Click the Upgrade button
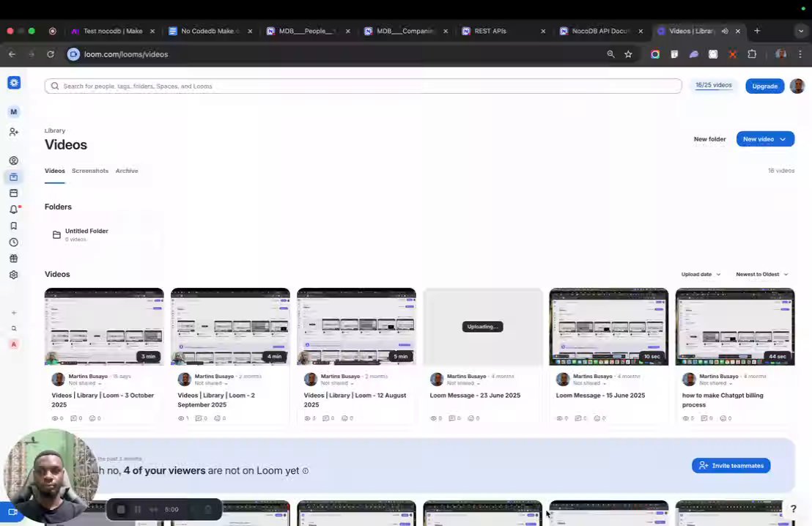Screen dimensions: 812x526 (765, 86)
